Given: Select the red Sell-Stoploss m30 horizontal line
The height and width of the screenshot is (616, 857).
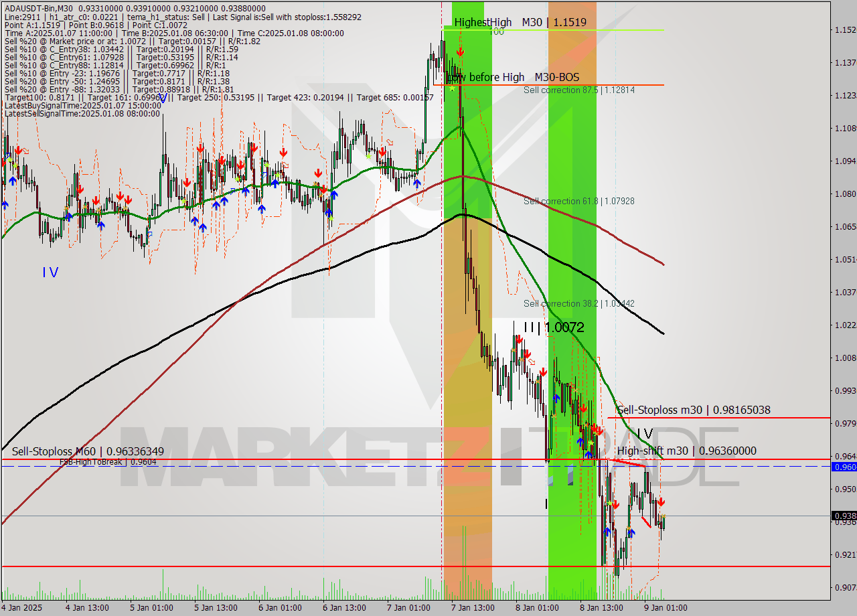Looking at the screenshot, I should [718, 418].
